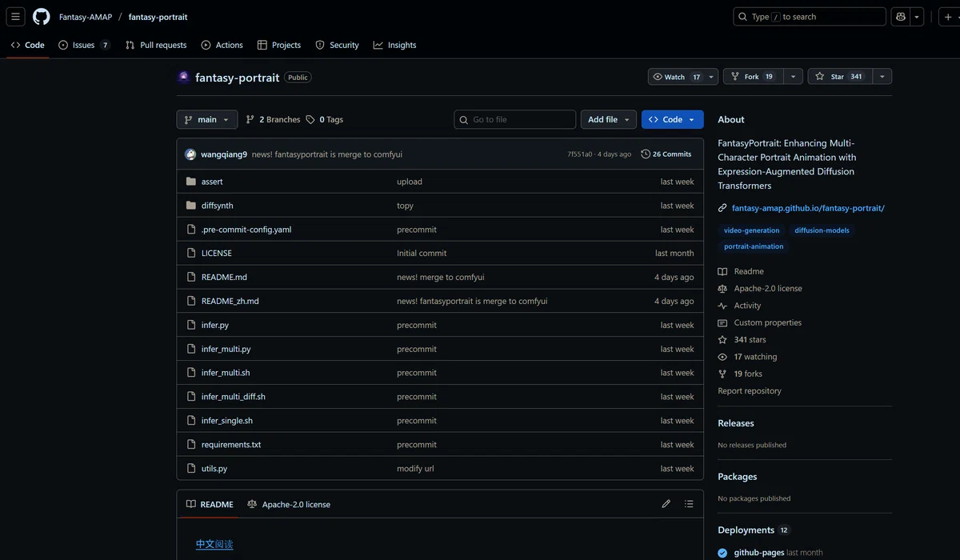Open the Star lists dropdown arrow
Screen dimensions: 960x560
[x=882, y=77]
